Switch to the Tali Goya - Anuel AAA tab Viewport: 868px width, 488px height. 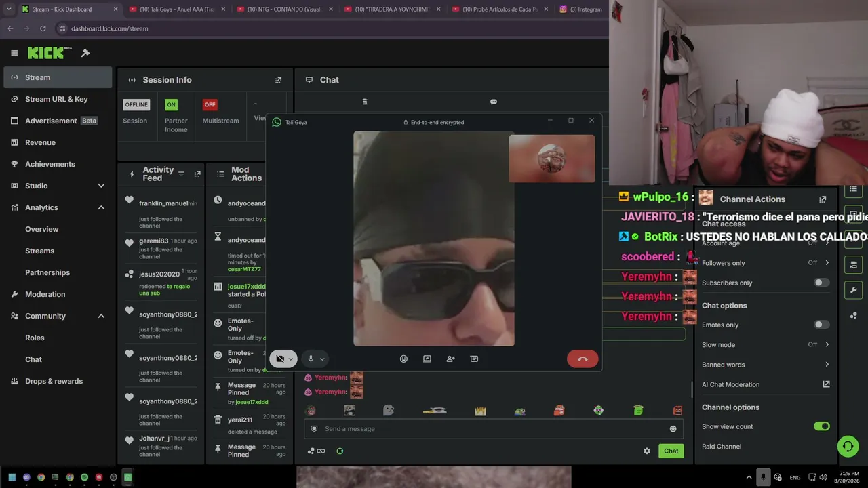pyautogui.click(x=176, y=9)
